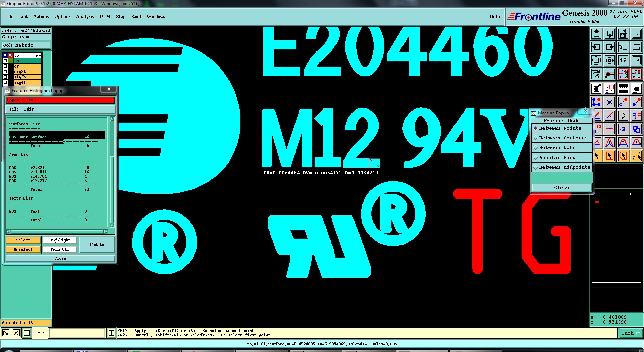The width and height of the screenshot is (644, 352).
Task: Click the arrow in red polygon select icon
Action: pyautogui.click(x=623, y=156)
